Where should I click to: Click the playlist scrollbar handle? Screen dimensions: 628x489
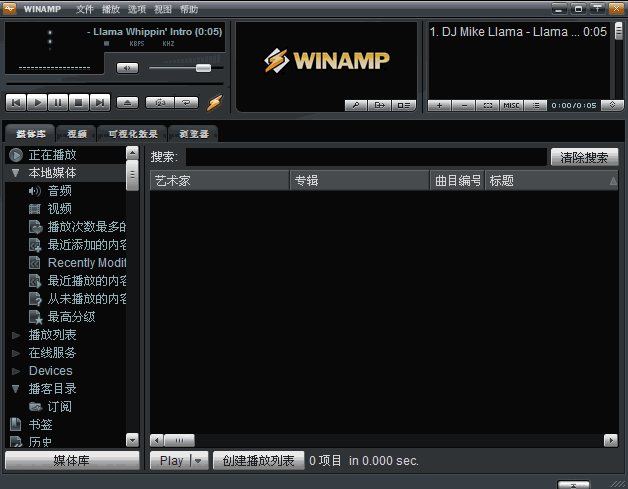coord(619,31)
